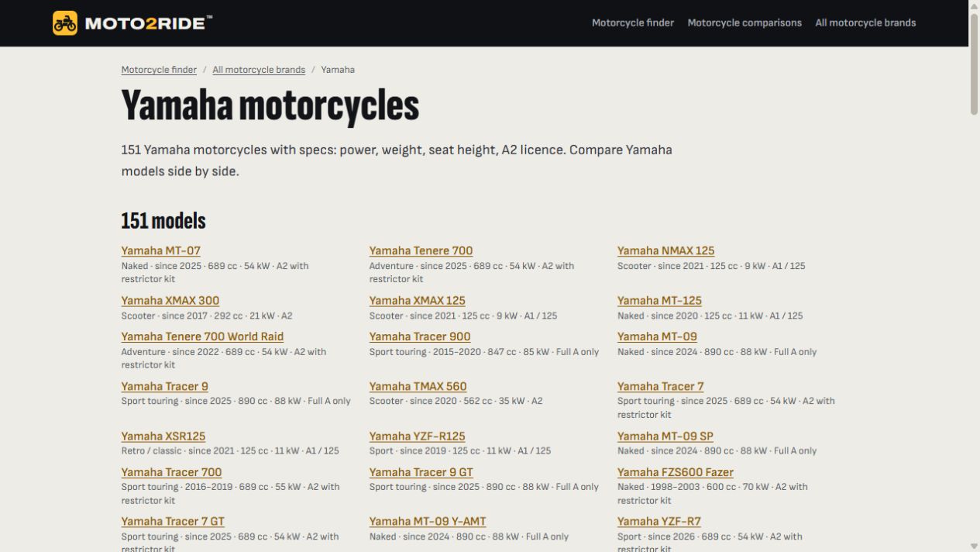The width and height of the screenshot is (980, 552).
Task: Click the scrollbar down arrow
Action: pyautogui.click(x=974, y=546)
